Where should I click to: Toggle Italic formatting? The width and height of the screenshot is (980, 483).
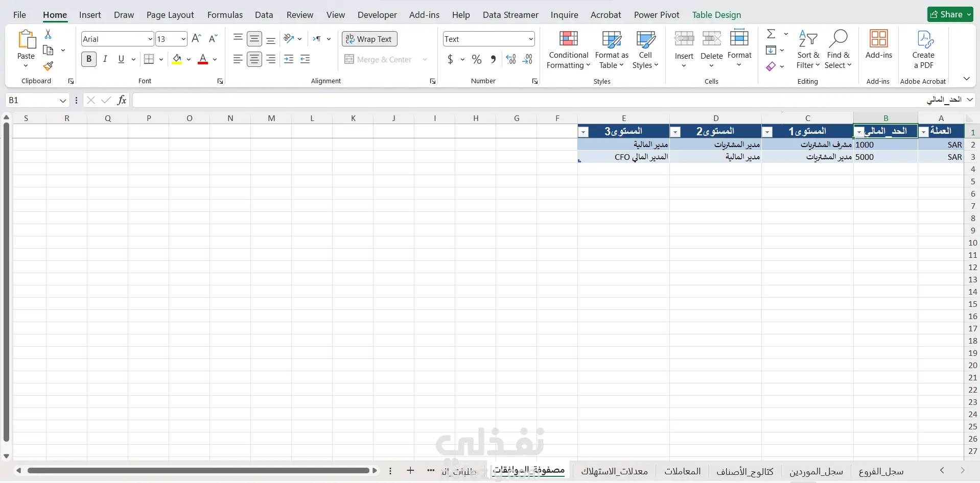(x=105, y=59)
